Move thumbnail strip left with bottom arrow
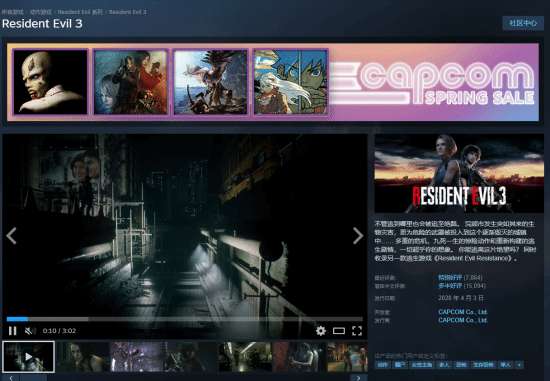Screen dimensions: 550x381 tap(11, 378)
